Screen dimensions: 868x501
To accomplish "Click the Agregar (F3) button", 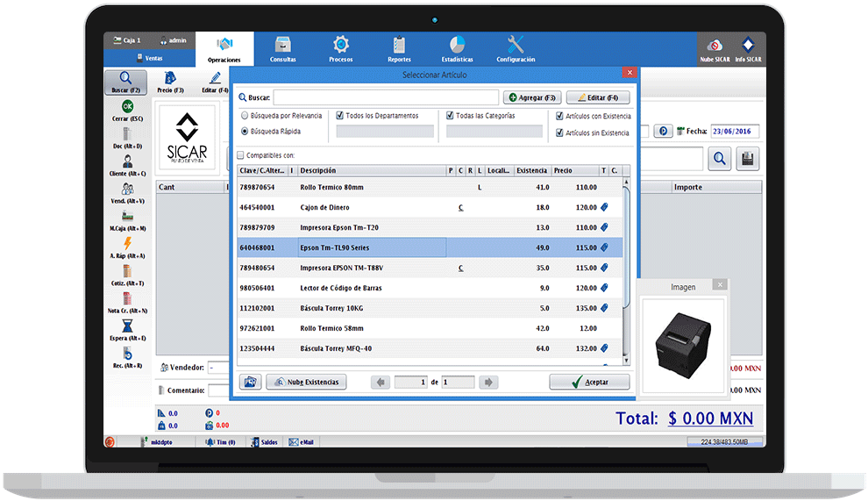I will [x=532, y=97].
